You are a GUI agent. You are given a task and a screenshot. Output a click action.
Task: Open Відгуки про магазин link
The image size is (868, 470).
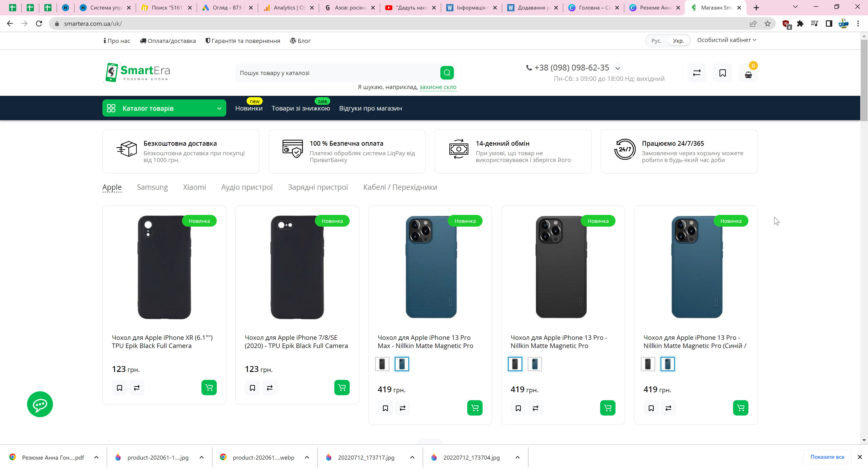tap(370, 108)
